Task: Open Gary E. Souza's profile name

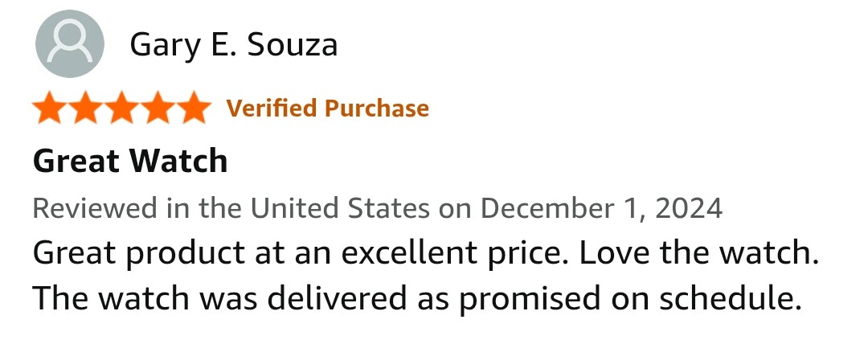Action: point(233,45)
